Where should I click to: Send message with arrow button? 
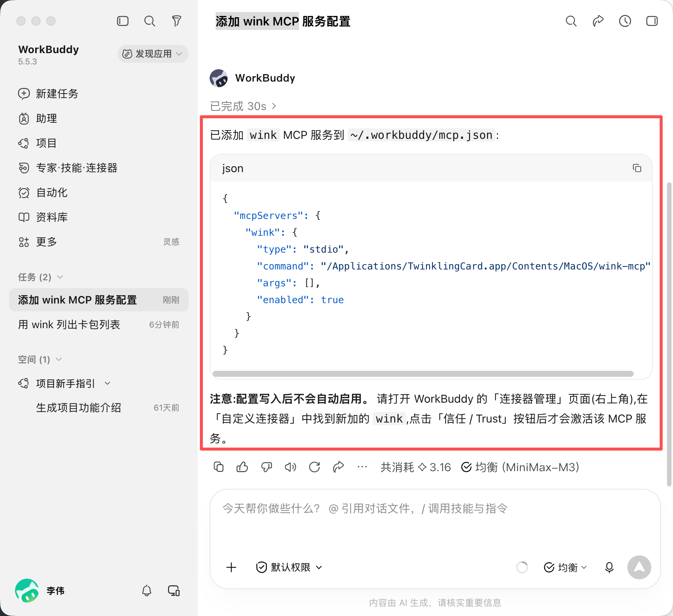coord(639,567)
